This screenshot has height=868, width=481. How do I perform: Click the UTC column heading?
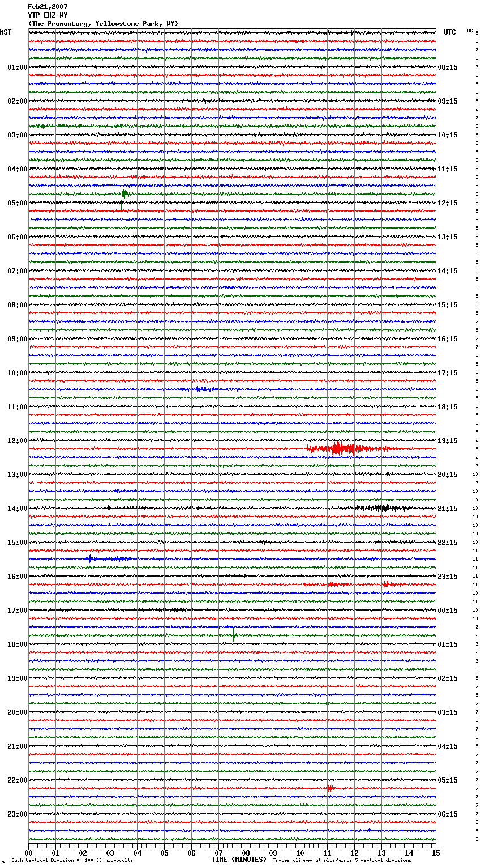[450, 32]
